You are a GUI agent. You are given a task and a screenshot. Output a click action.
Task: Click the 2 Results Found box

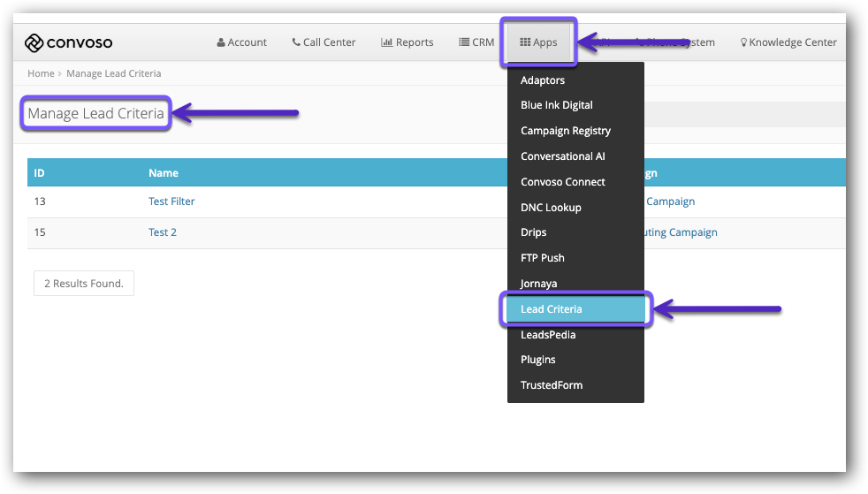(84, 284)
